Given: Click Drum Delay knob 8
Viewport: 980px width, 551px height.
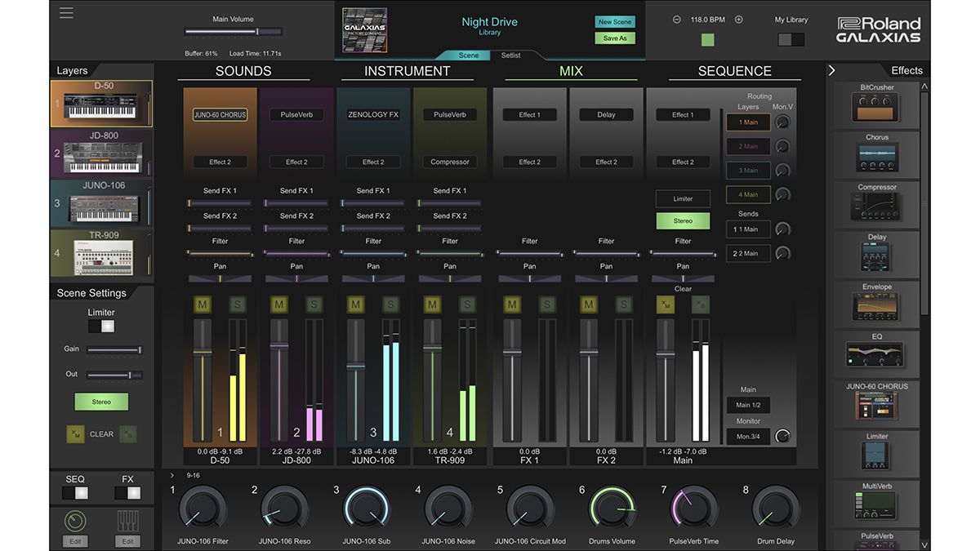Looking at the screenshot, I should tap(776, 509).
